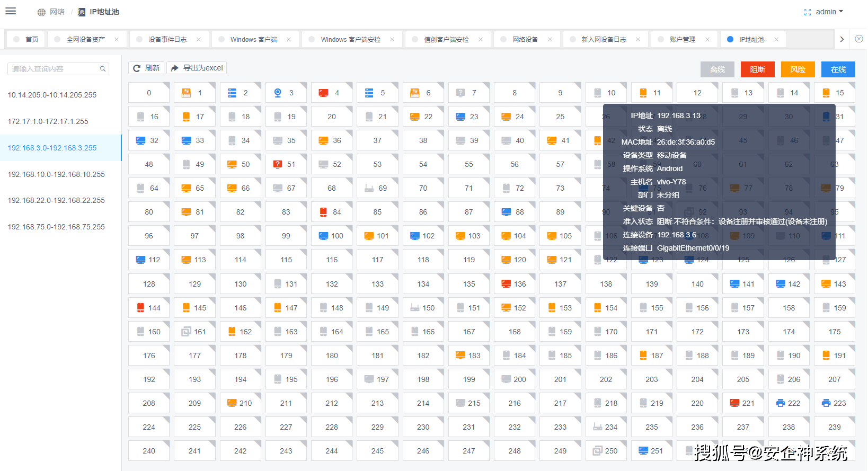
Task: Click the gray virtual machine icon at IP 161
Action: coord(186,332)
